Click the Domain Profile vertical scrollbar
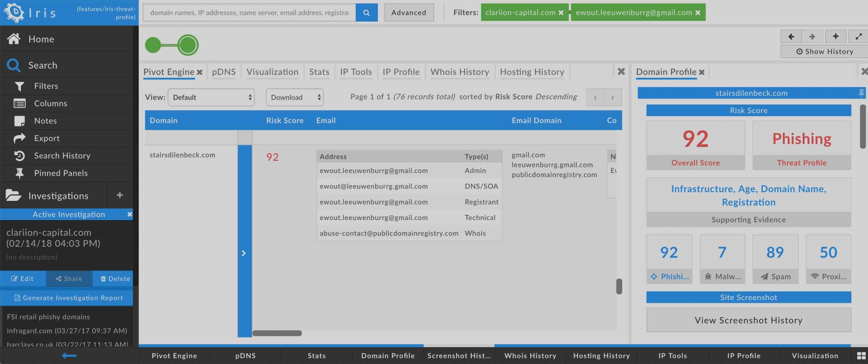Image resolution: width=868 pixels, height=364 pixels. (863, 127)
